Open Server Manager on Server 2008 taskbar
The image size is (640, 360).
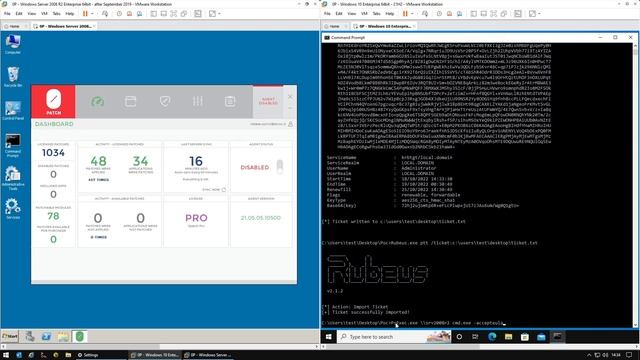pyautogui.click(x=30, y=336)
